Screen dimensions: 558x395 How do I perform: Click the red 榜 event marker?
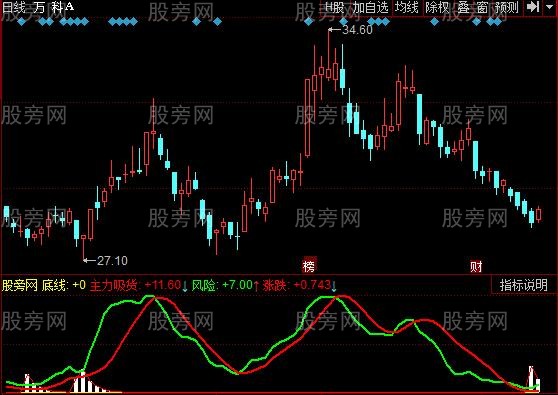[x=309, y=265]
